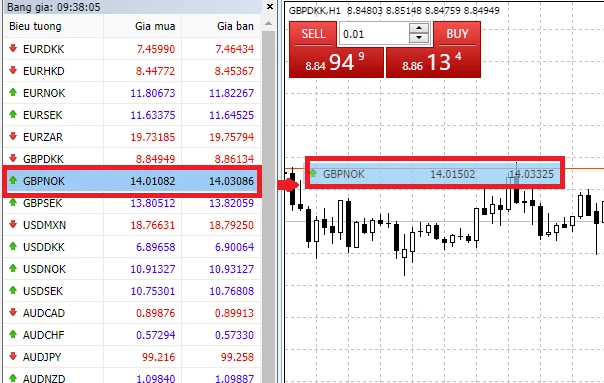This screenshot has height=383, width=604.
Task: Click the BUY button at 8.86134
Action: [x=434, y=49]
